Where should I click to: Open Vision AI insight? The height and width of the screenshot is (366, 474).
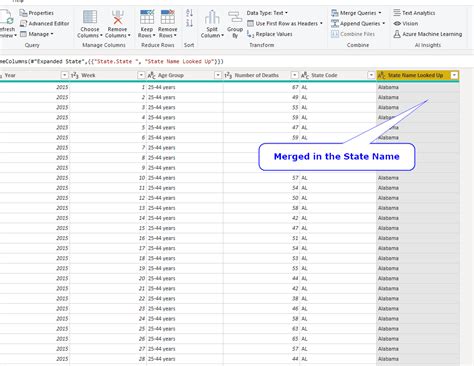pyautogui.click(x=406, y=23)
